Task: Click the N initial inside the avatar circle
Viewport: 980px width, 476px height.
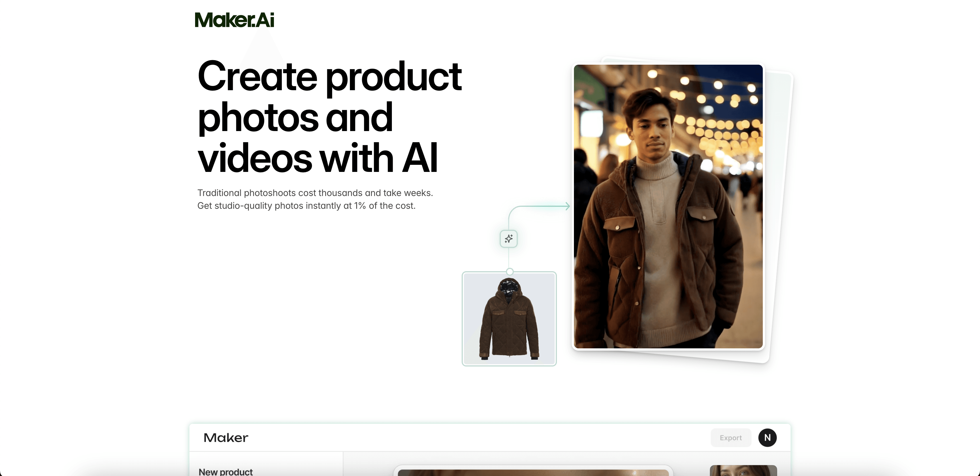Action: click(x=767, y=438)
